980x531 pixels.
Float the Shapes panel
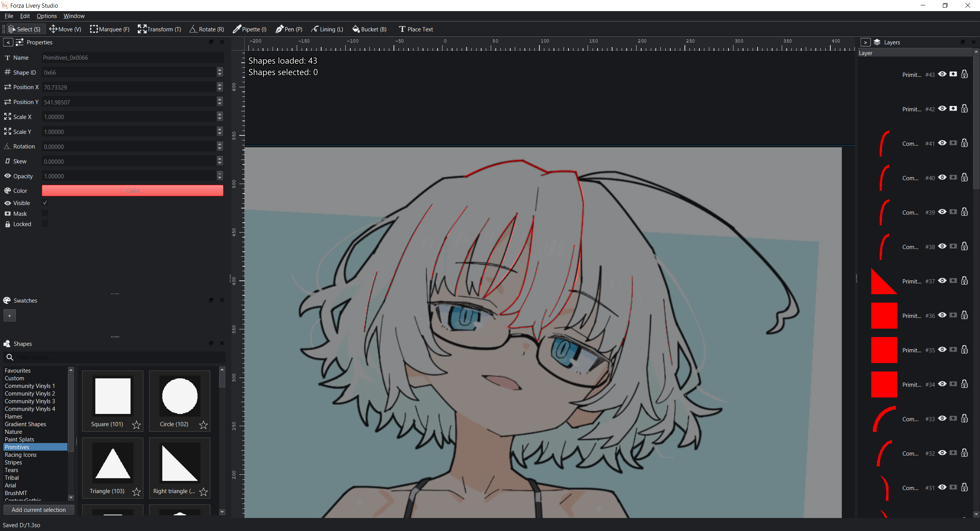pyautogui.click(x=211, y=344)
